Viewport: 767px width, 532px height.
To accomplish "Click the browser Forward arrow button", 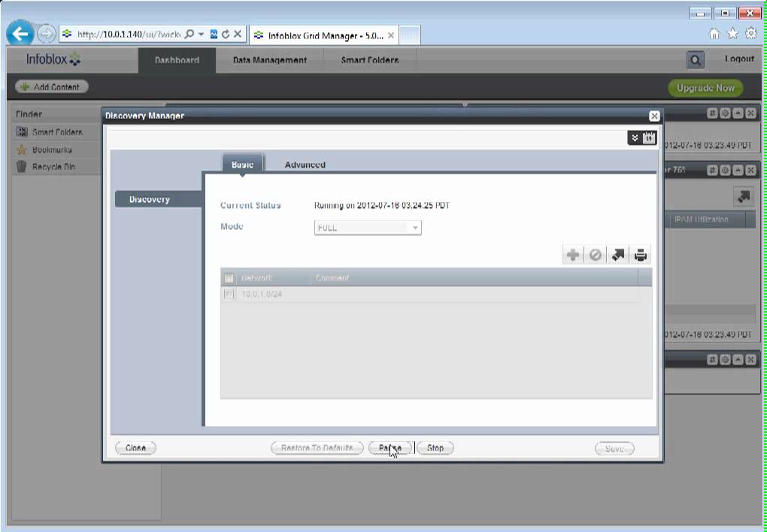I will pos(47,34).
